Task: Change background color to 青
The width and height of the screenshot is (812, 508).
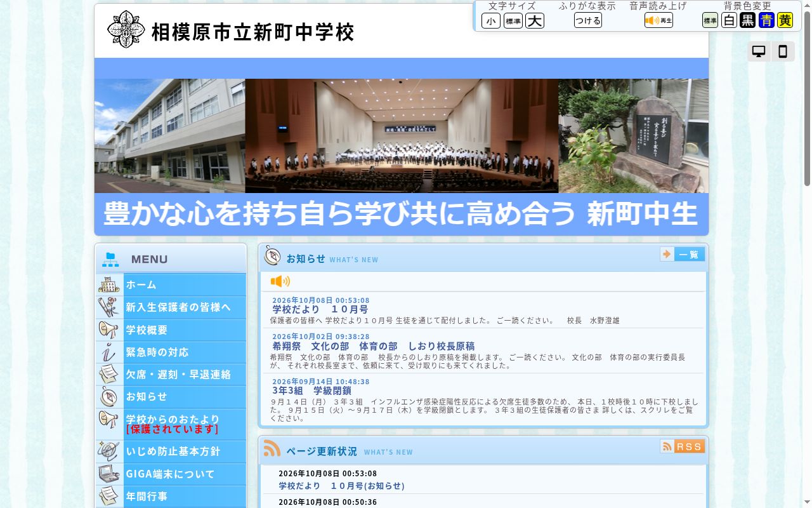Action: coord(766,20)
